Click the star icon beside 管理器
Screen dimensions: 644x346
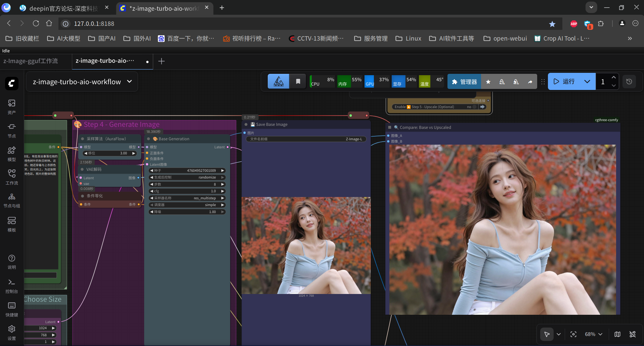(x=488, y=82)
